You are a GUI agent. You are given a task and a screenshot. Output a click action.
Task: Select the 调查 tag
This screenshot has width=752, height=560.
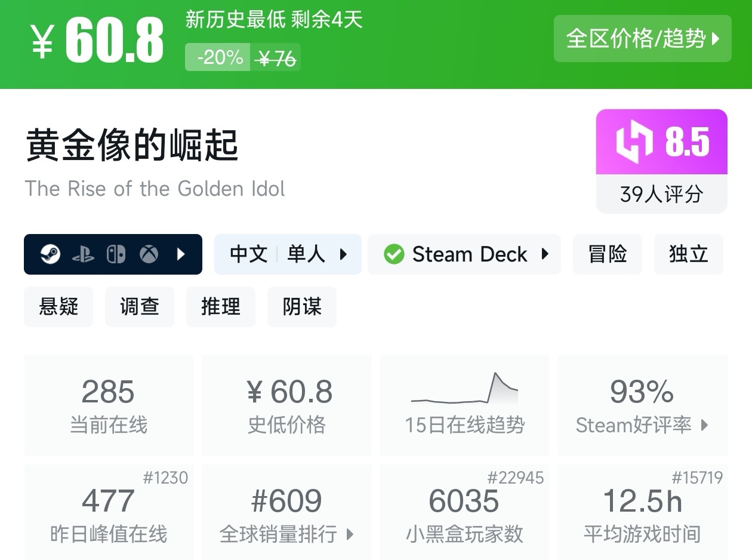click(x=140, y=307)
